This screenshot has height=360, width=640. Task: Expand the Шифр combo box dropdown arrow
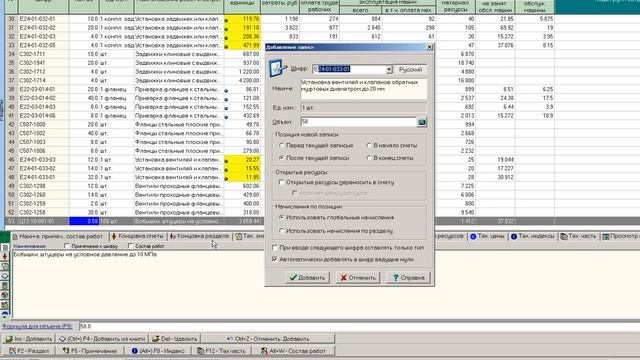point(389,69)
